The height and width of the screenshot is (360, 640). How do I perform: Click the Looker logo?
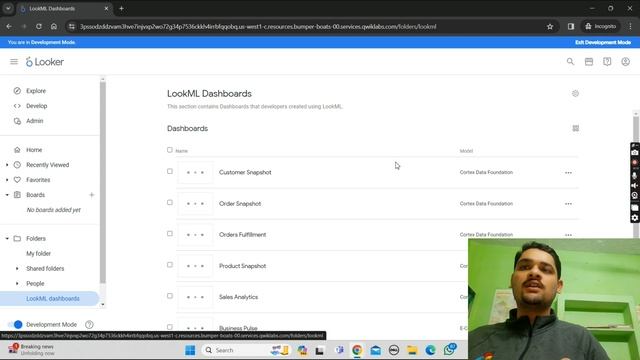coord(45,62)
